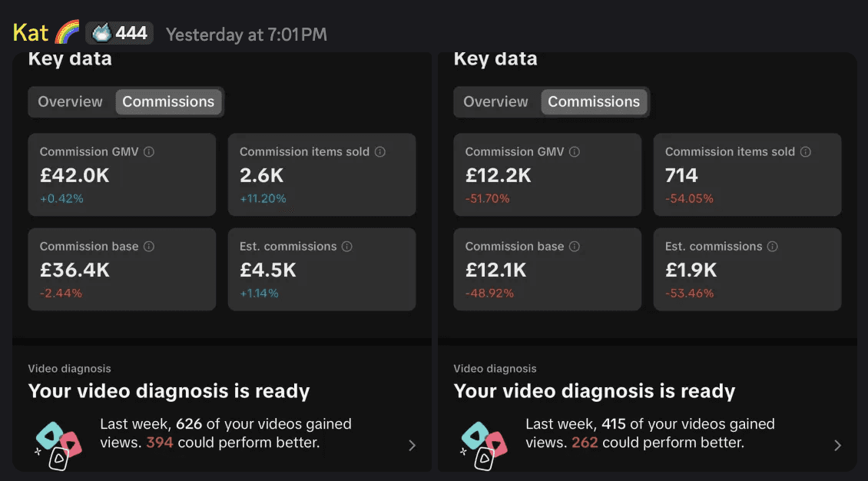Click the rainbow emoji next to Kat

click(x=67, y=32)
